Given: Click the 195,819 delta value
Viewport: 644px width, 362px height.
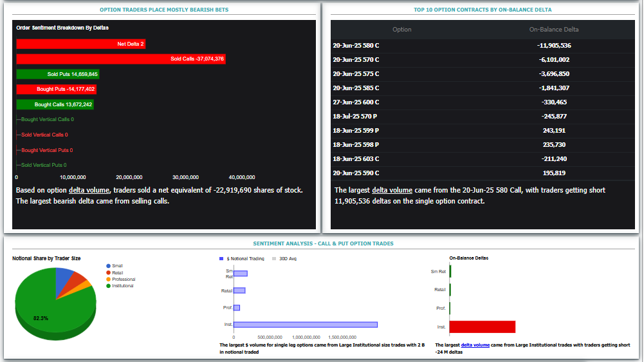Looking at the screenshot, I should click(554, 173).
